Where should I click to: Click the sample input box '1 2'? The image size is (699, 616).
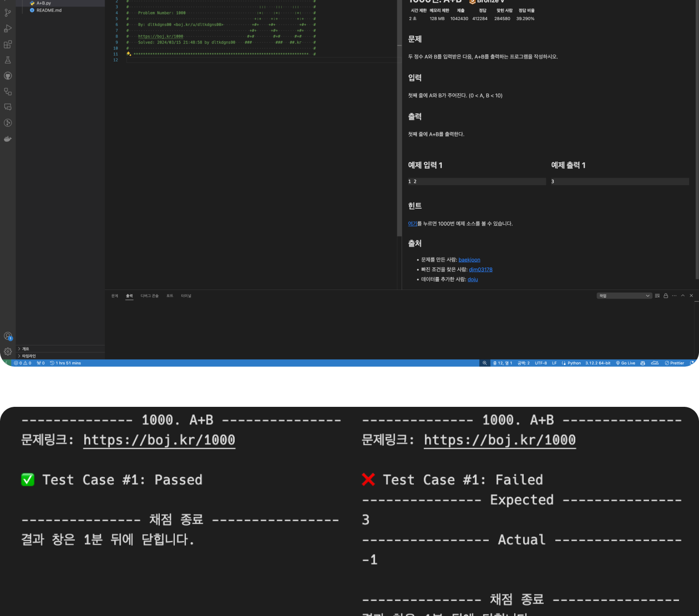point(477,182)
